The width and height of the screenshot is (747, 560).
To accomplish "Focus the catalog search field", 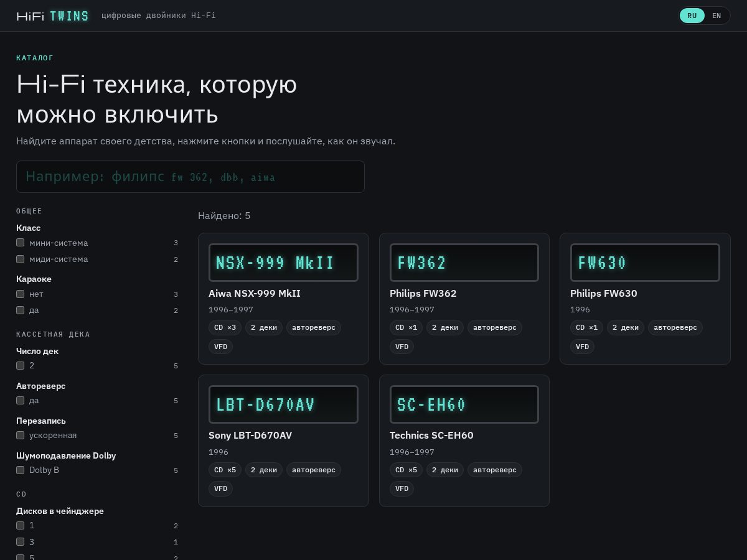I will click(x=190, y=177).
